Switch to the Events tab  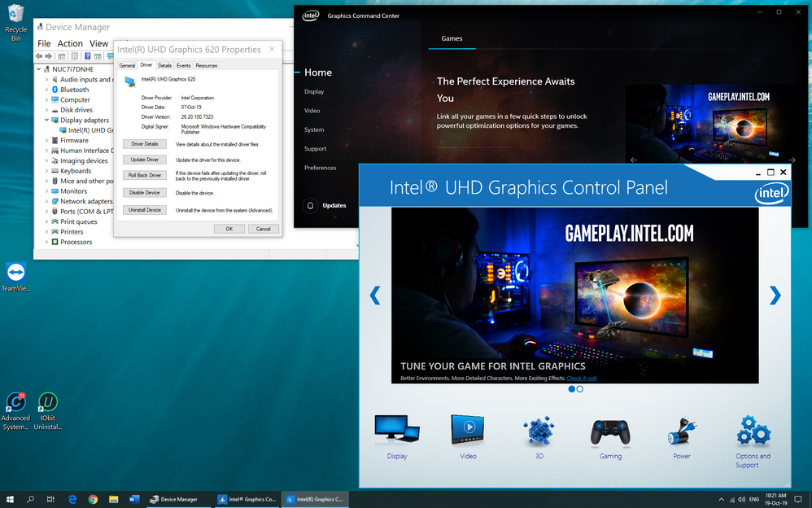183,65
